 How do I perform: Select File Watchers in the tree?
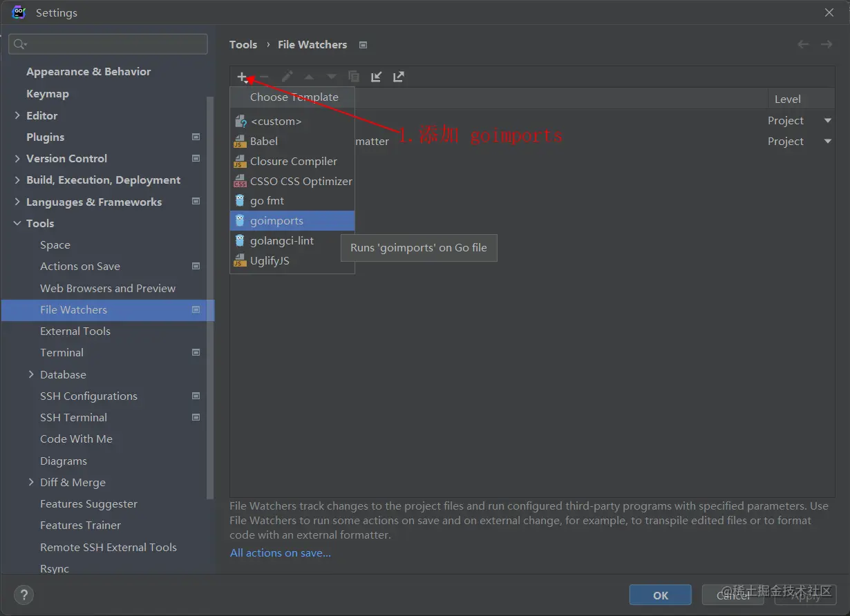pyautogui.click(x=108, y=310)
